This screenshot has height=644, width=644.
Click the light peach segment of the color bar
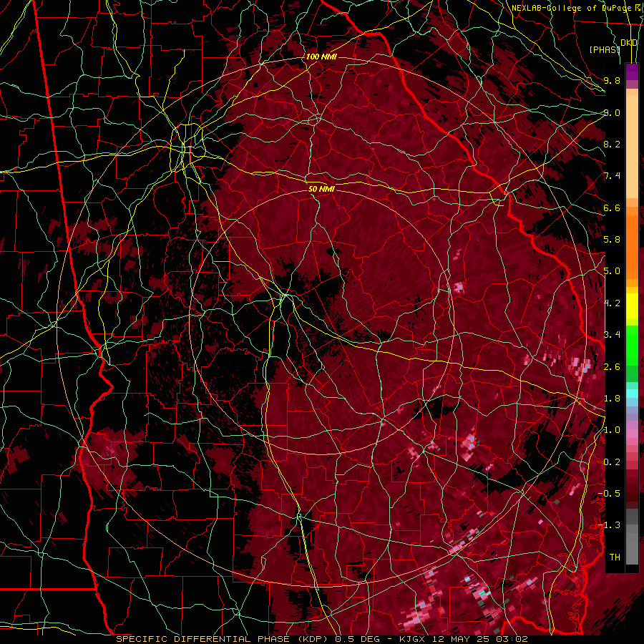pos(632,148)
